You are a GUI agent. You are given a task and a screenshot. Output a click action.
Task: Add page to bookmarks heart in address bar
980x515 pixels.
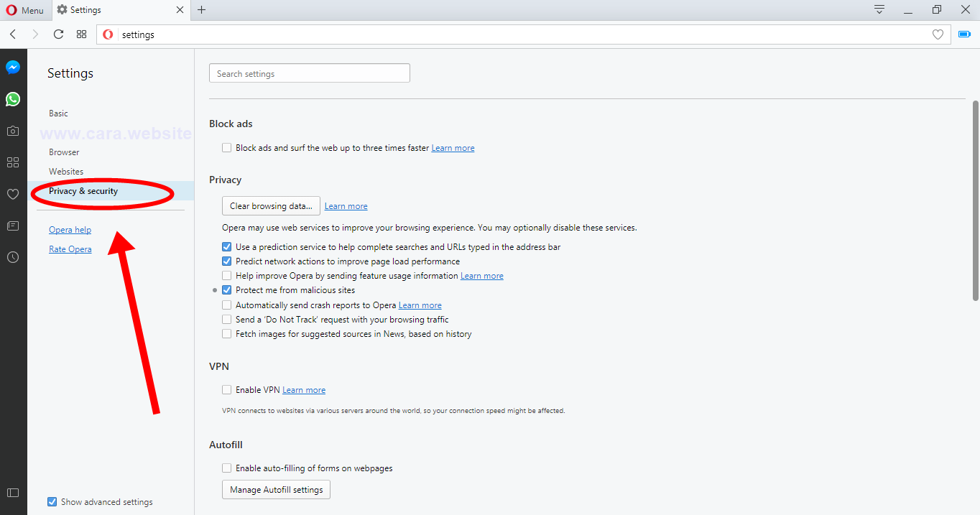pyautogui.click(x=938, y=34)
